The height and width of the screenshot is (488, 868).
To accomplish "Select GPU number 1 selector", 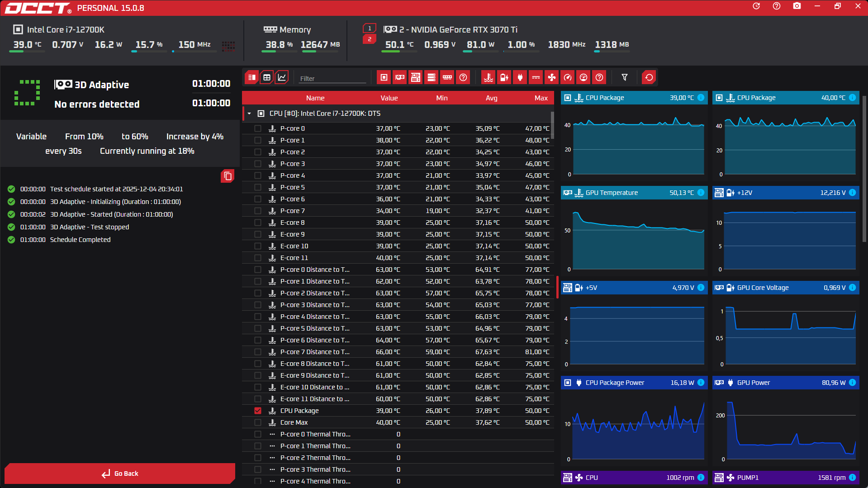I will coord(370,28).
